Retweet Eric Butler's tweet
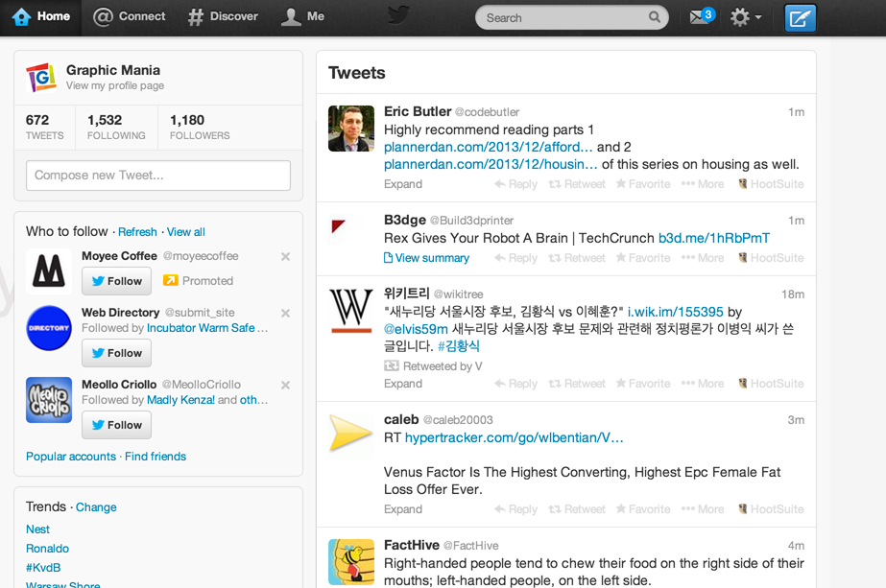 pyautogui.click(x=577, y=184)
